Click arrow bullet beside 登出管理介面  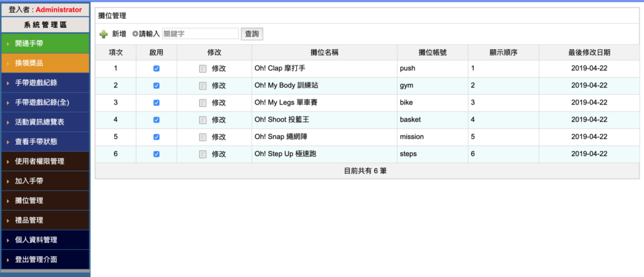coord(8,260)
